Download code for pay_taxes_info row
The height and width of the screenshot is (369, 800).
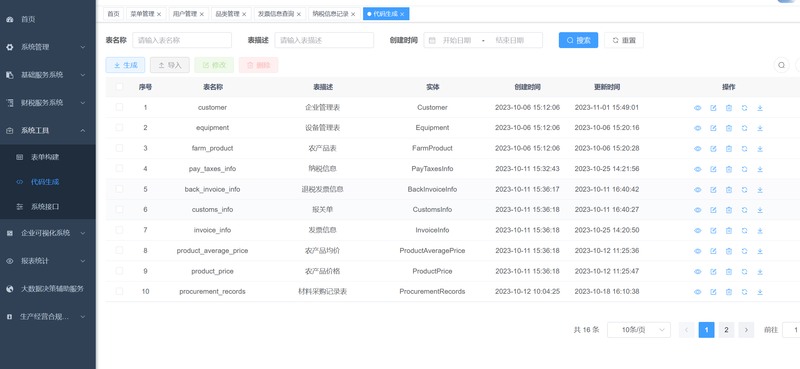coord(760,169)
